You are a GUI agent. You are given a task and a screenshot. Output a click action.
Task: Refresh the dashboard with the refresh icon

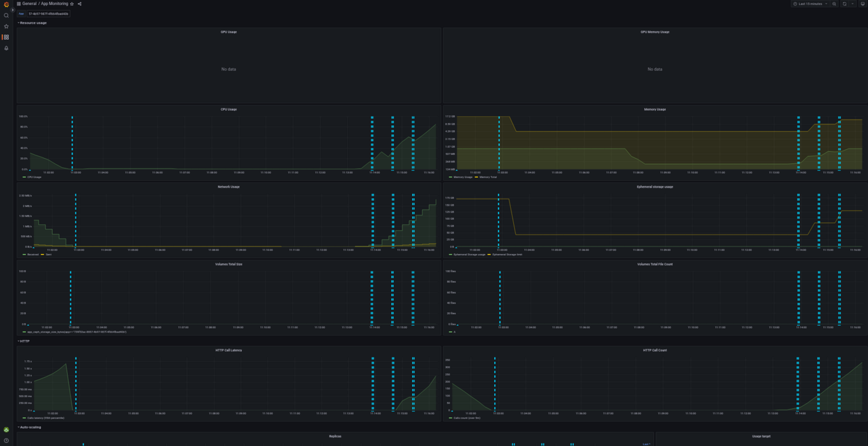[x=844, y=4]
